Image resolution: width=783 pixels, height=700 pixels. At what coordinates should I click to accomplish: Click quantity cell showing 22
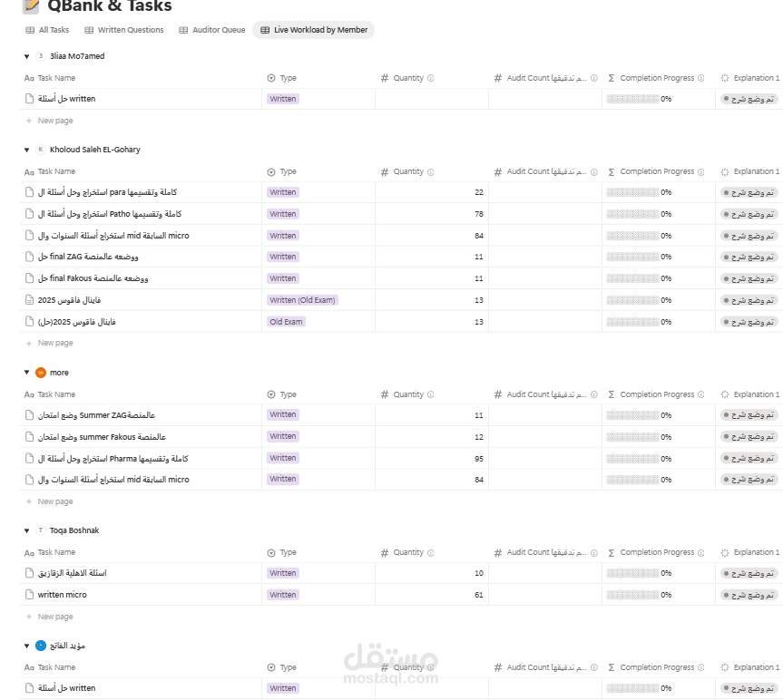click(x=432, y=192)
